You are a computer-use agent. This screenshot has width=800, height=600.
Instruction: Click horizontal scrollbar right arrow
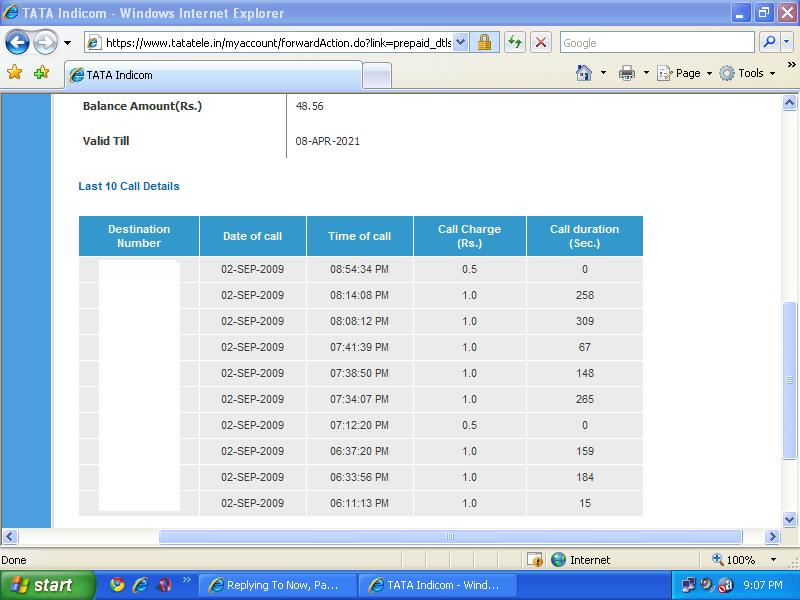tap(772, 537)
